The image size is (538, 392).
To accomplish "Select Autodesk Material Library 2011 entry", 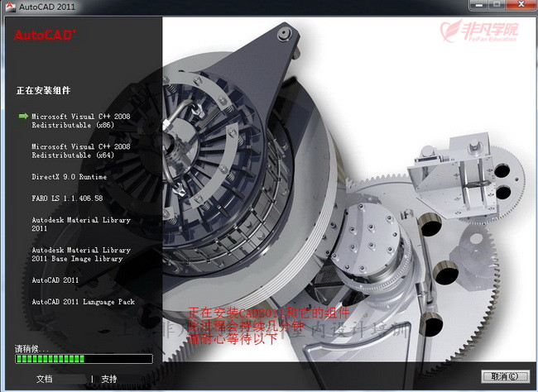I will [81, 224].
